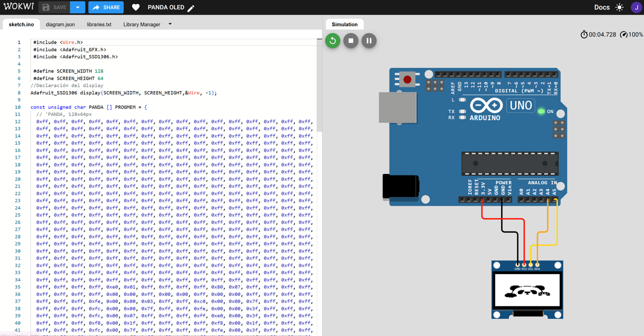Click the Arduino ICSP header pins
644x336 pixels.
click(558, 129)
